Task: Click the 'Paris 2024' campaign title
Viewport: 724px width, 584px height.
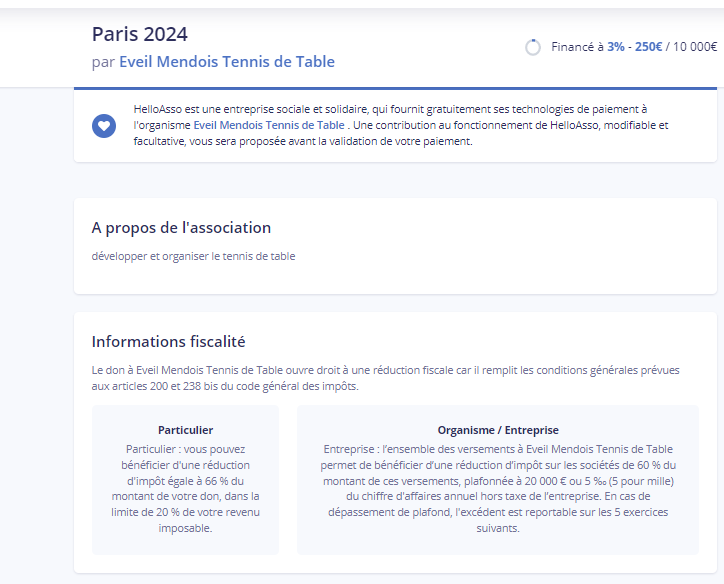Action: 139,34
